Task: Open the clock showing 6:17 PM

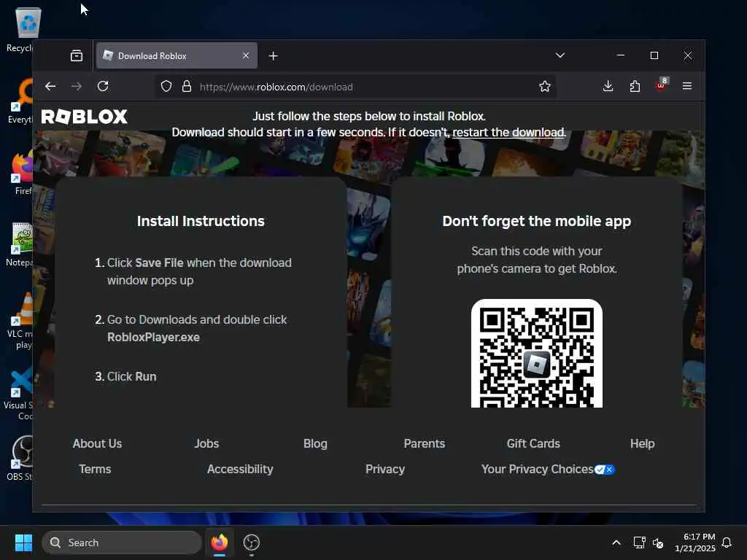Action: coord(695,542)
